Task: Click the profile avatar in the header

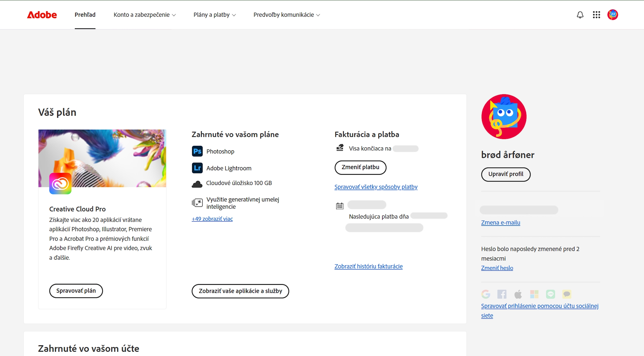Action: [613, 15]
